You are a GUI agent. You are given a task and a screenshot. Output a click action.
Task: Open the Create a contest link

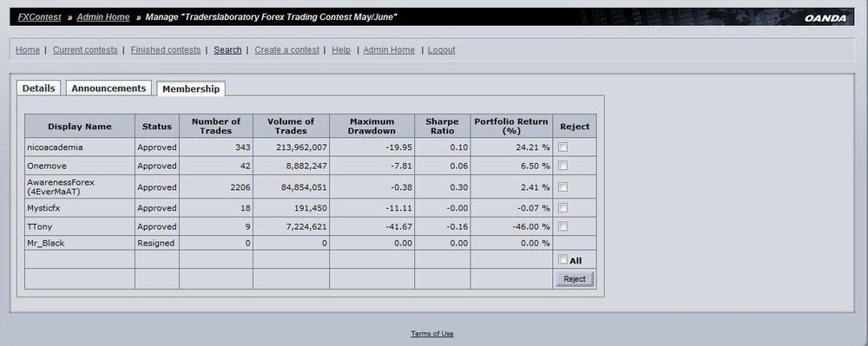coord(286,49)
